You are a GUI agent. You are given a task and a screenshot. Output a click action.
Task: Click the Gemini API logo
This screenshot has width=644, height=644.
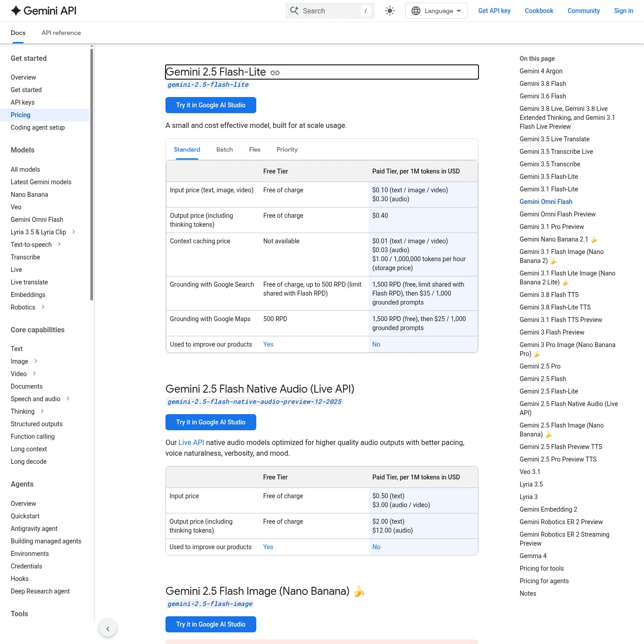pyautogui.click(x=43, y=11)
